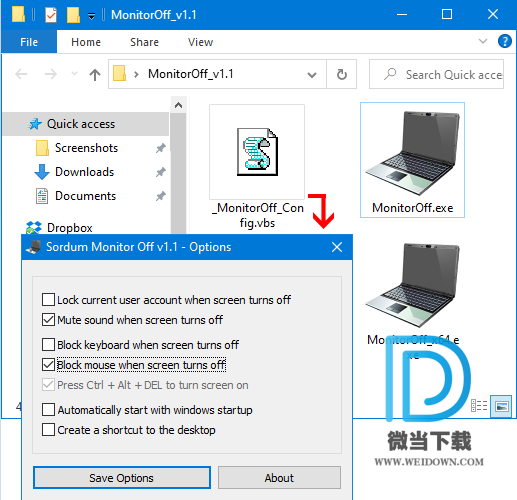
Task: Enable Automatically start with windows startup
Action: (48, 410)
